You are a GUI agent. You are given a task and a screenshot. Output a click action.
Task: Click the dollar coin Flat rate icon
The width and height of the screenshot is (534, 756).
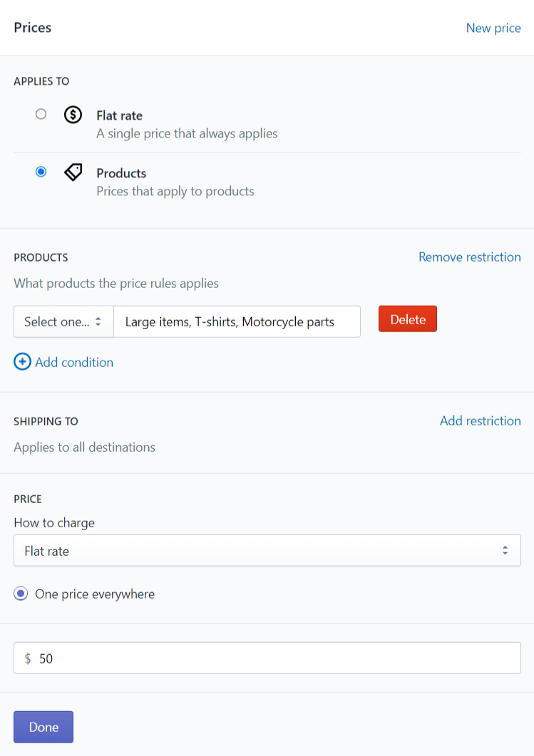[x=73, y=115]
